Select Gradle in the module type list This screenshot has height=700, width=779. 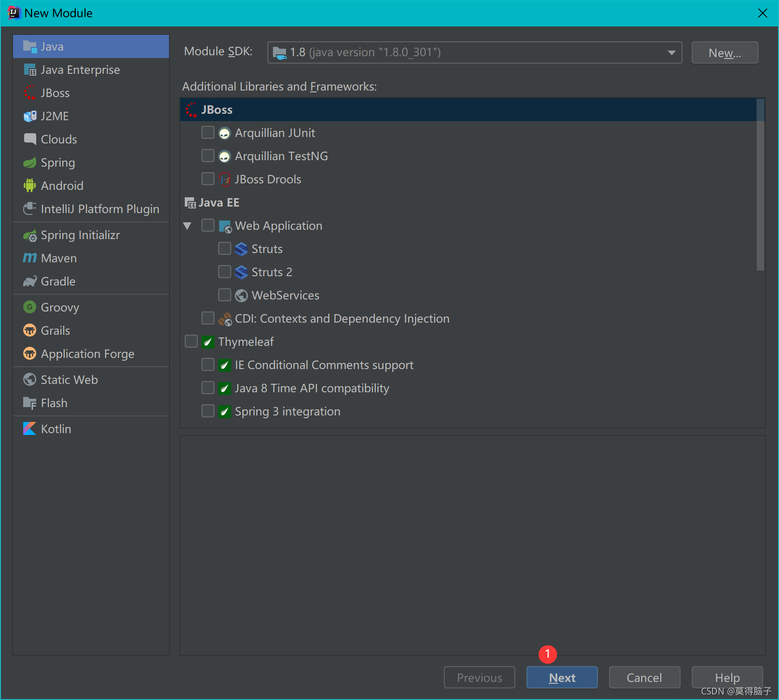91,281
